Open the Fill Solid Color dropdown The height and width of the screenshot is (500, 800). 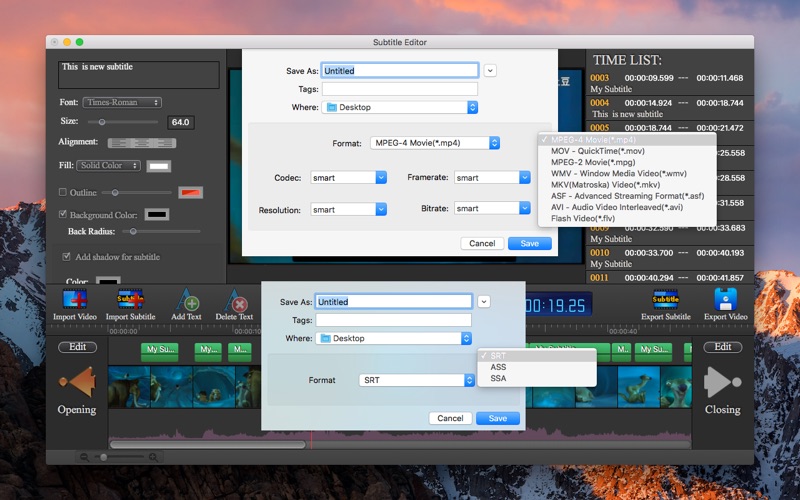coord(108,165)
